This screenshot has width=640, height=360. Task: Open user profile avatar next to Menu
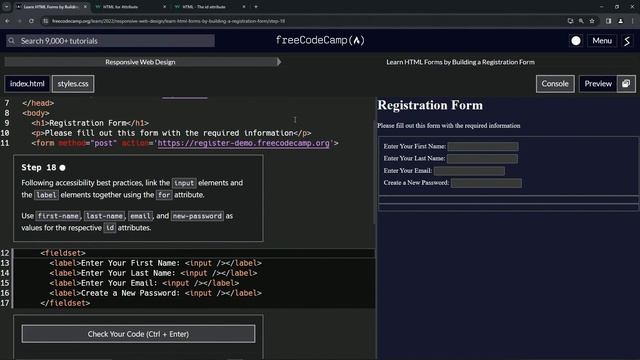click(x=627, y=41)
